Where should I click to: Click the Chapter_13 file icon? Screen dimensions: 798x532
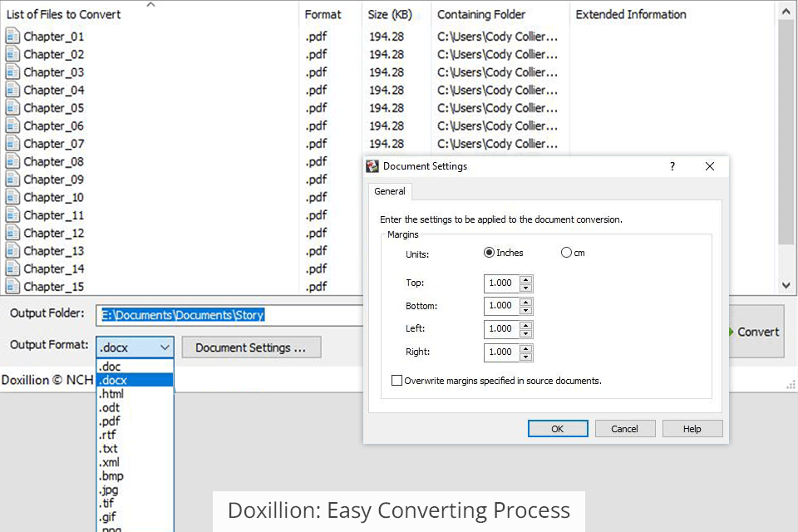[x=12, y=250]
